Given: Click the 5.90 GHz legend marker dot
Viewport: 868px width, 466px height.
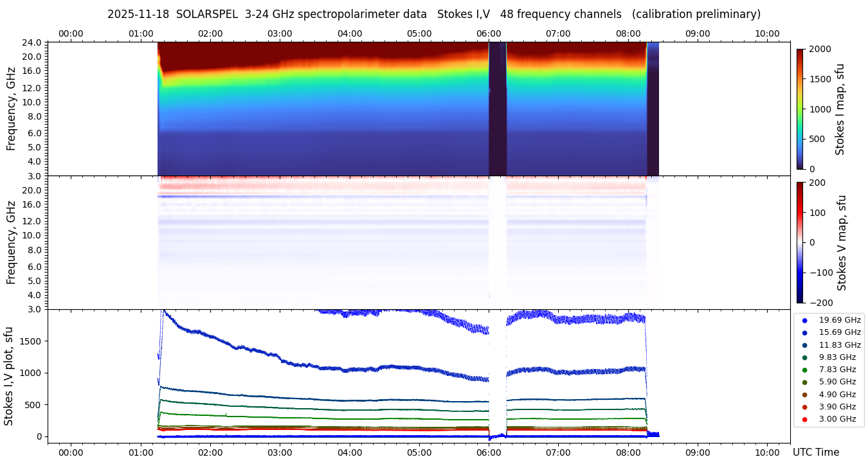Looking at the screenshot, I should (804, 382).
